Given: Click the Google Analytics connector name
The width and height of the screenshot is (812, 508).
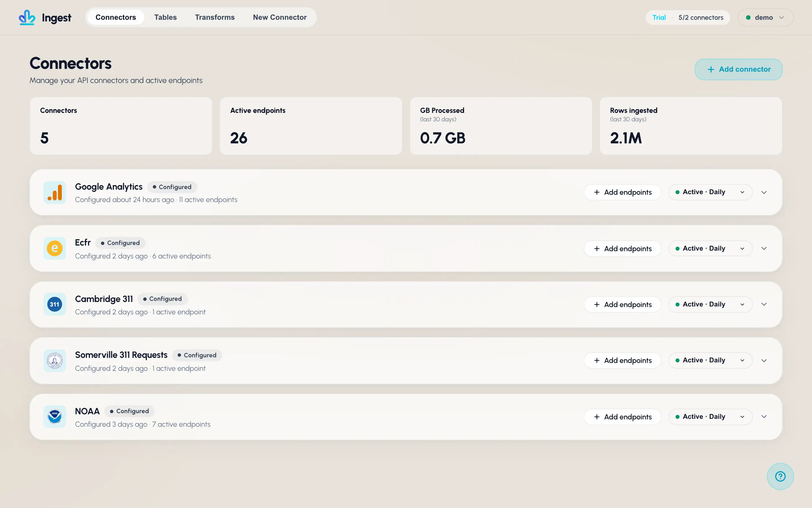Looking at the screenshot, I should coord(109,187).
